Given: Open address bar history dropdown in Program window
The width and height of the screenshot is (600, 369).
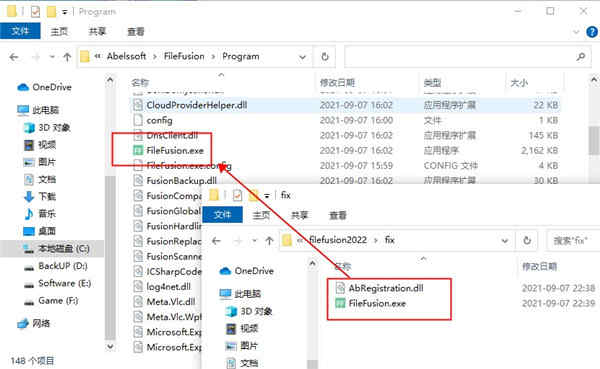Looking at the screenshot, I should (302, 57).
